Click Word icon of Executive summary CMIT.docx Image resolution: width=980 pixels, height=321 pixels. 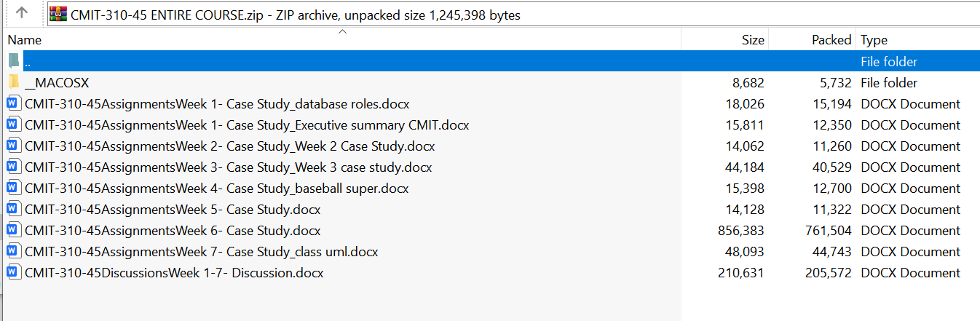[x=14, y=124]
